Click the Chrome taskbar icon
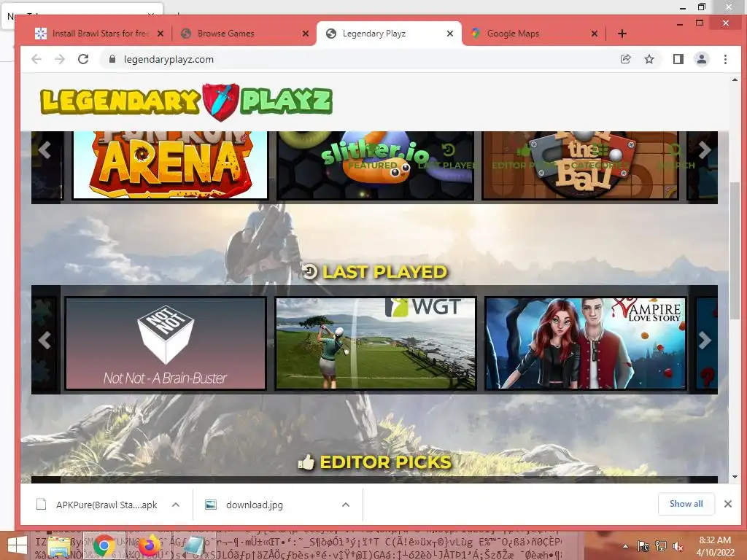747x560 pixels. point(104,545)
